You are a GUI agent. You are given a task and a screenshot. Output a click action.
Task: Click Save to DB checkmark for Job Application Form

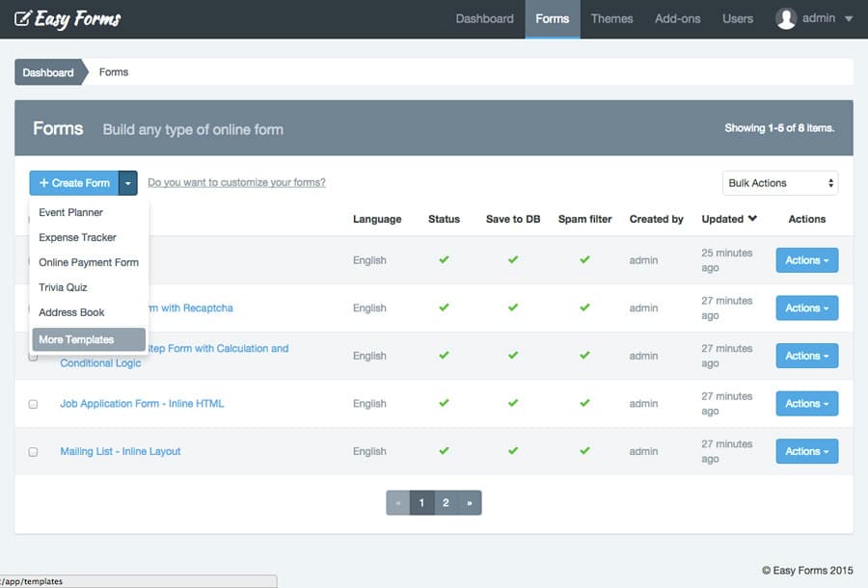pos(513,403)
